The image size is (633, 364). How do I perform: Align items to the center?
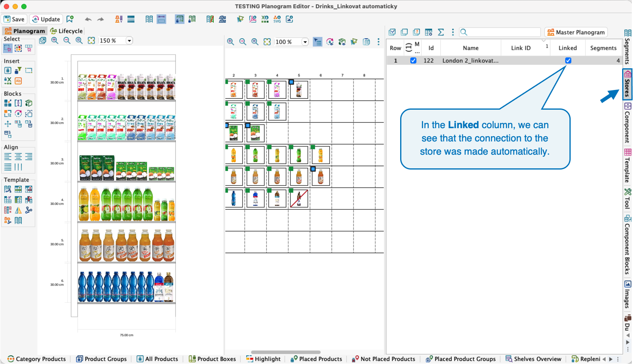tap(18, 157)
